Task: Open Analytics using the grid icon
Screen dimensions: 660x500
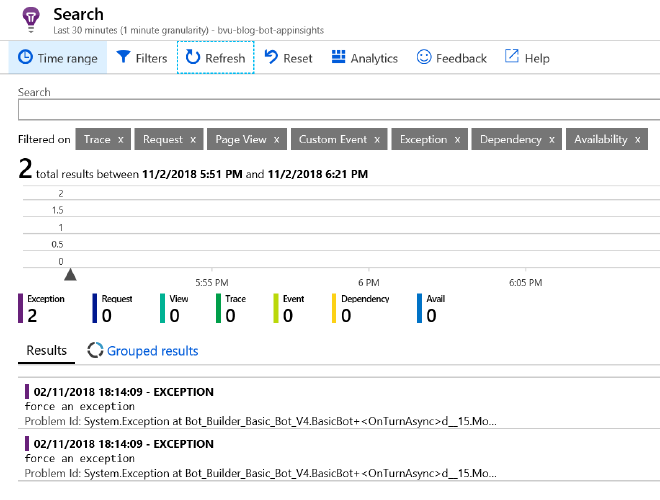Action: 339,58
